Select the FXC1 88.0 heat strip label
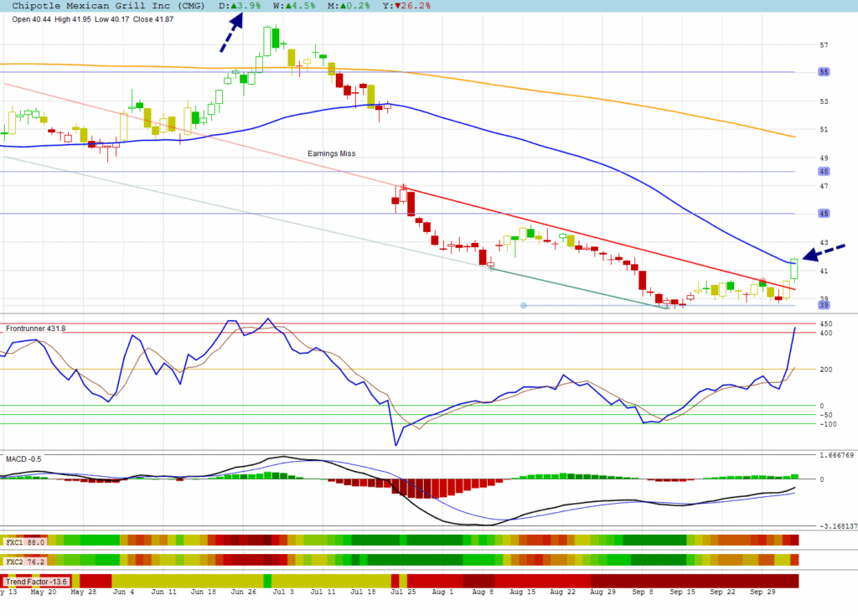The width and height of the screenshot is (858, 616). 24,541
